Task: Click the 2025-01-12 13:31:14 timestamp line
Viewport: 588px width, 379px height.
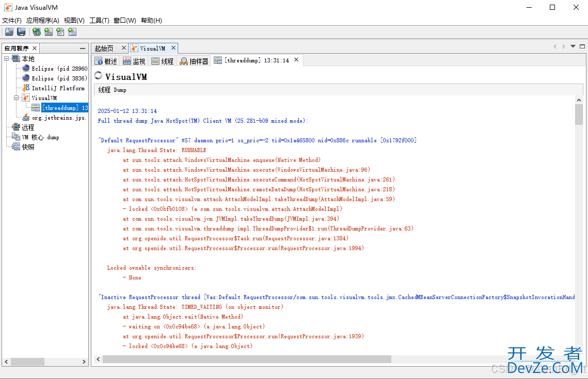Action: click(128, 111)
